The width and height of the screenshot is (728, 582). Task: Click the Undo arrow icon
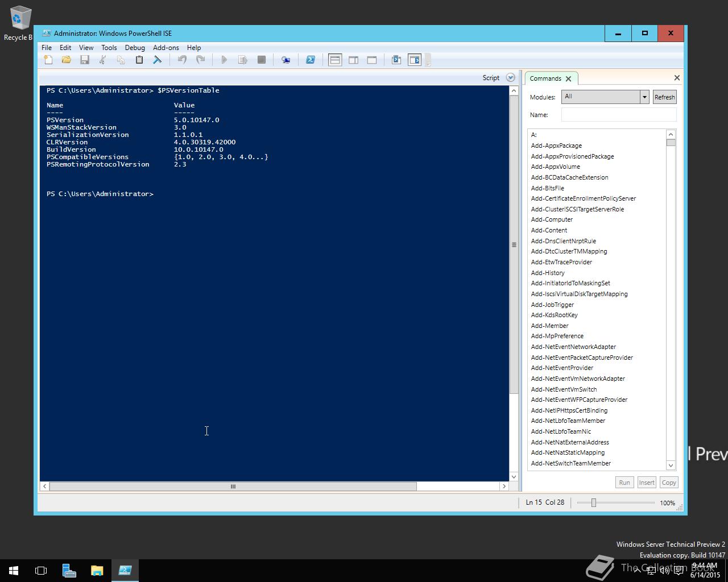182,60
